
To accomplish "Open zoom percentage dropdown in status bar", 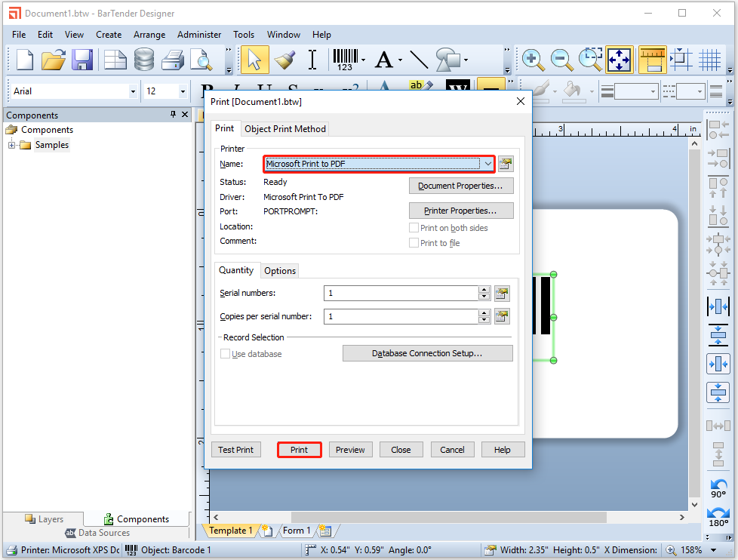I will (714, 550).
